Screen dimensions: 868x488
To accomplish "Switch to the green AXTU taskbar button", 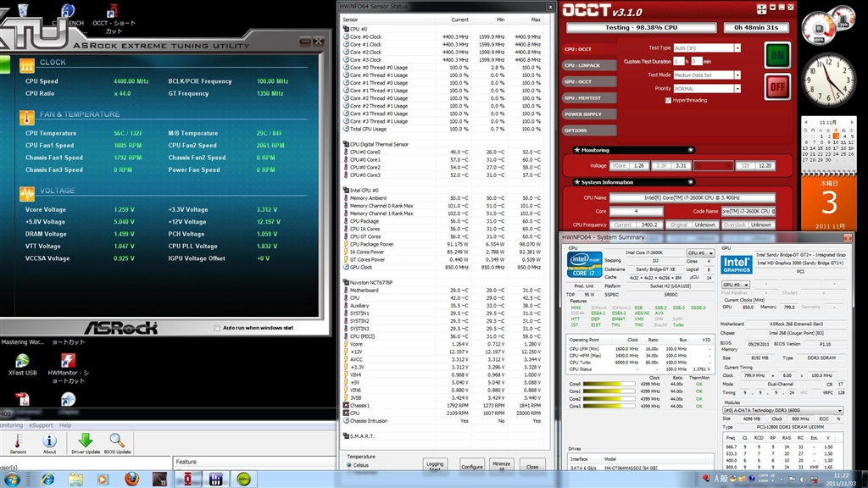I will 243,480.
